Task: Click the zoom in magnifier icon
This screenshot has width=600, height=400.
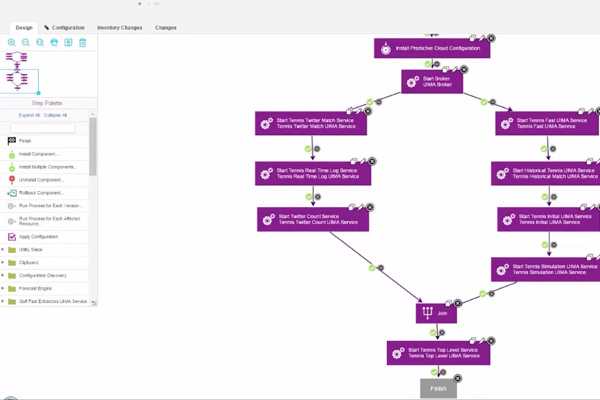Action: 11,42
